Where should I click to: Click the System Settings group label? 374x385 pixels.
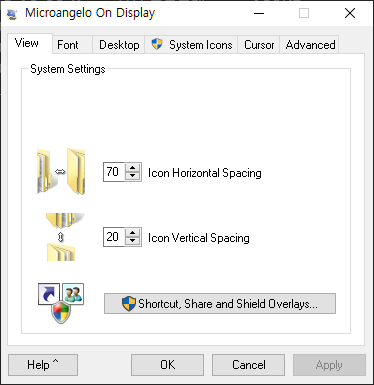coord(68,69)
